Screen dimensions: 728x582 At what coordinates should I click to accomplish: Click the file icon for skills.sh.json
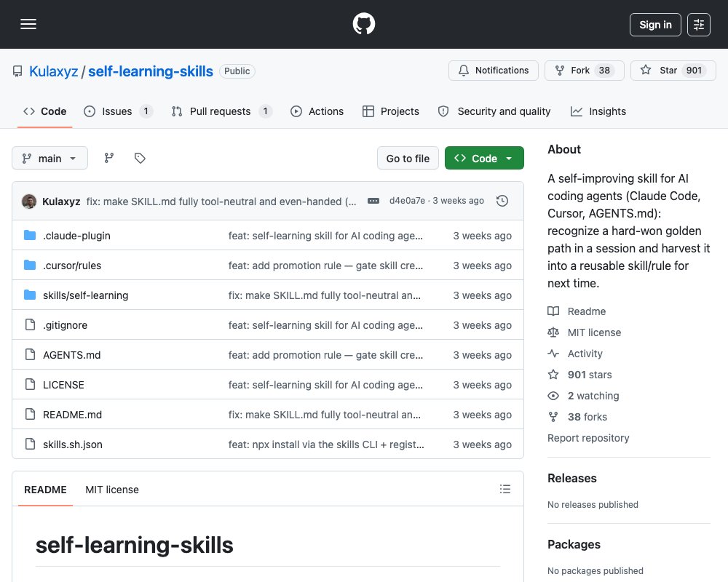[30, 445]
